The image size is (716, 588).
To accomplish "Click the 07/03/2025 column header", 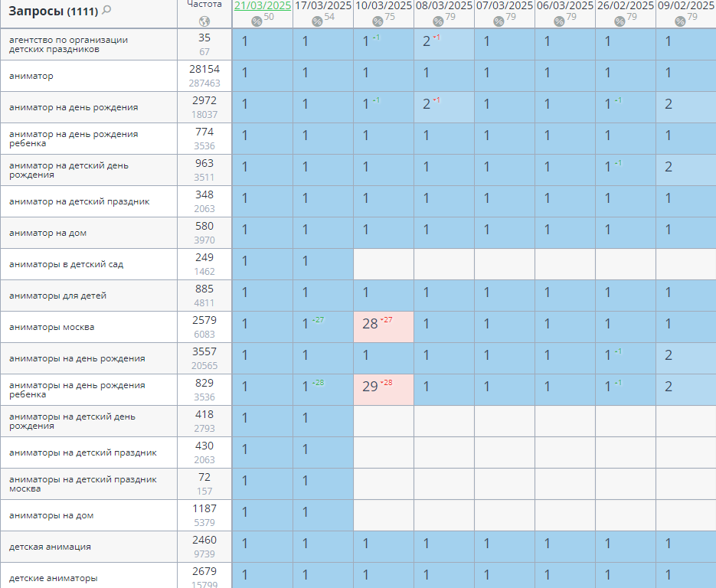I will pos(505,5).
